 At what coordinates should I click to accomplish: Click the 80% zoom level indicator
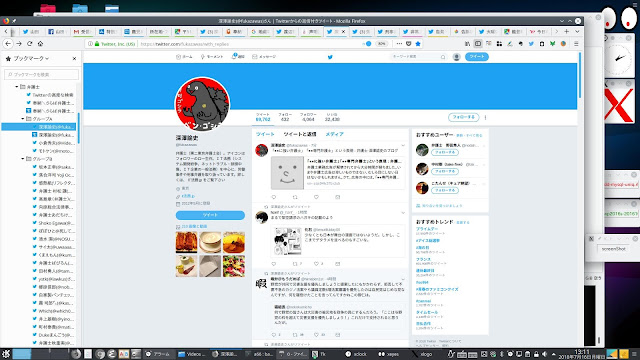tap(381, 44)
